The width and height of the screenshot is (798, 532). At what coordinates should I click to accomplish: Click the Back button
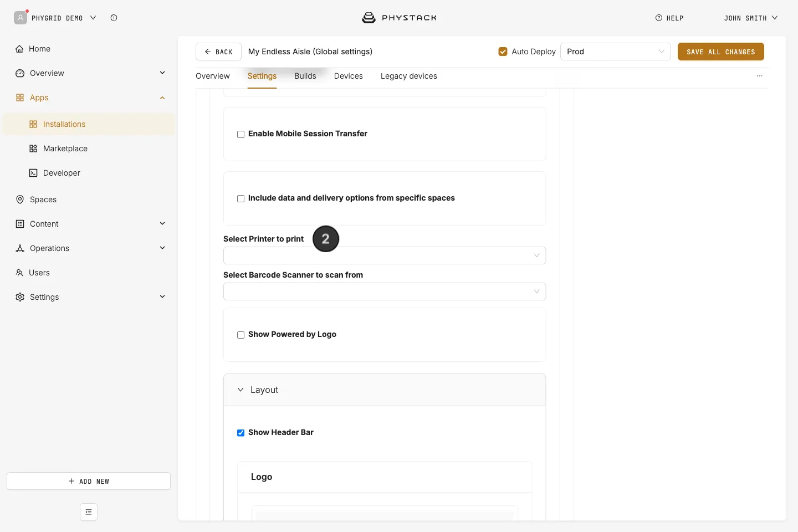[218, 52]
